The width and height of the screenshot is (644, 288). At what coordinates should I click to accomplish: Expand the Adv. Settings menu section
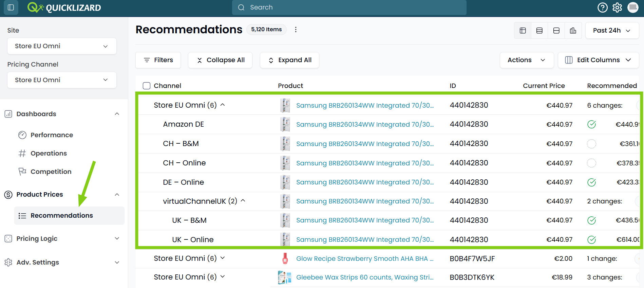point(117,263)
